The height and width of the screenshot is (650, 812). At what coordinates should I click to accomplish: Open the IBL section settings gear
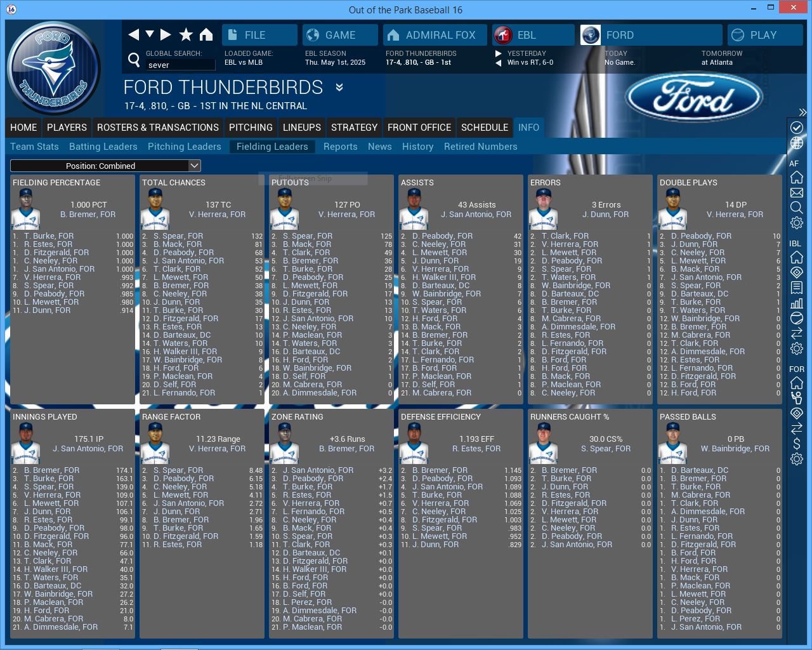tap(797, 348)
